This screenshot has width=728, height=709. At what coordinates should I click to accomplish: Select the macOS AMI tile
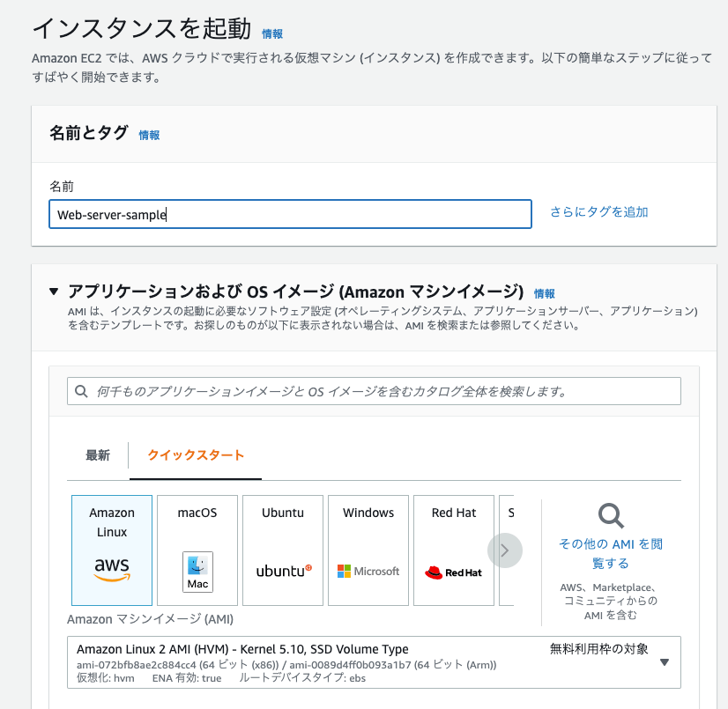tap(197, 550)
